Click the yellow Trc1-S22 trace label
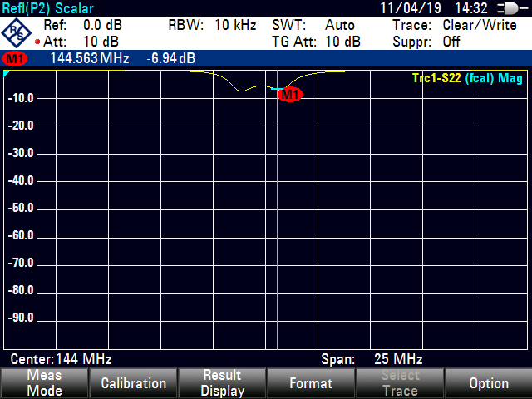Image resolution: width=532 pixels, height=399 pixels. [x=438, y=79]
